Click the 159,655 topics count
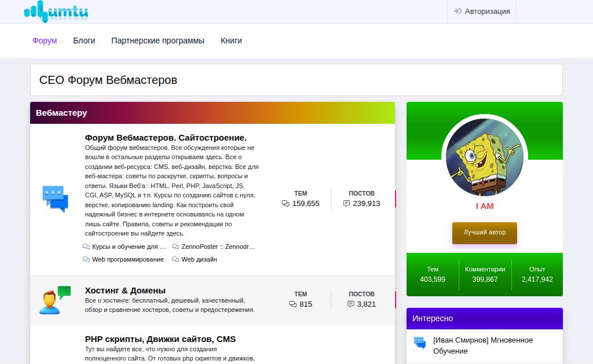Viewport: 593px width, 364px height. click(306, 203)
